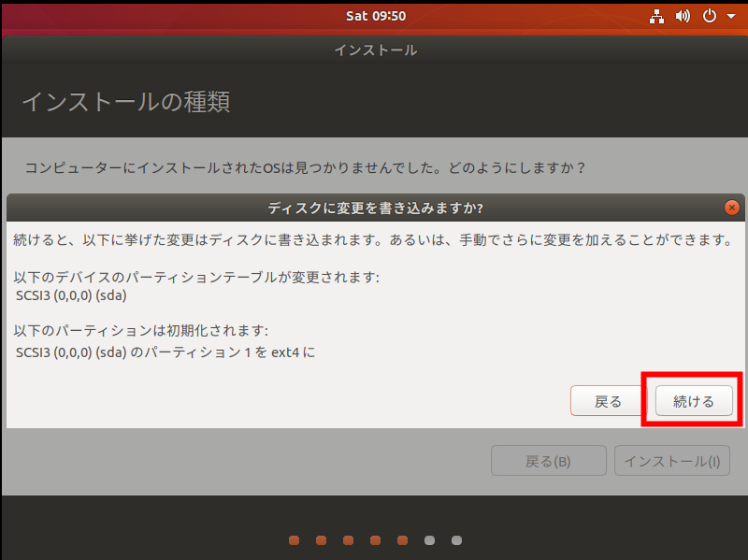
Task: Click the sixth progress dot, first white one
Action: [429, 539]
